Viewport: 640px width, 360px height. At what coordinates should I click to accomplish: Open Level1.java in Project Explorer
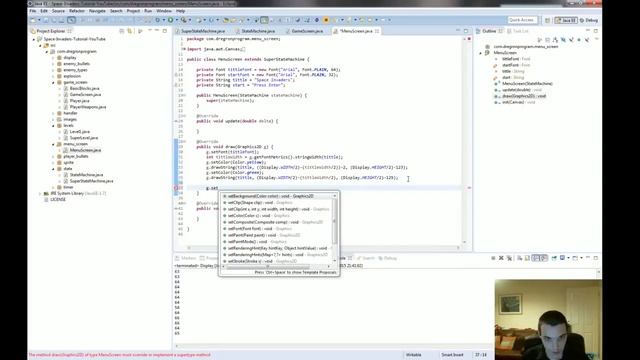click(80, 132)
